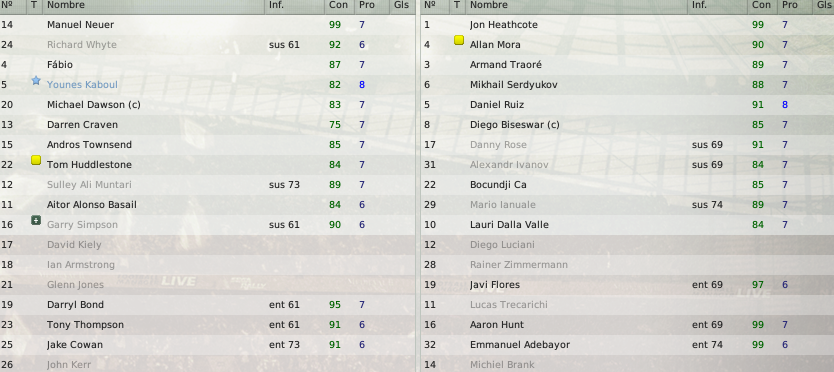Select Lauri Dalla Valle's row
Viewport: 834px width, 372px height.
(627, 225)
